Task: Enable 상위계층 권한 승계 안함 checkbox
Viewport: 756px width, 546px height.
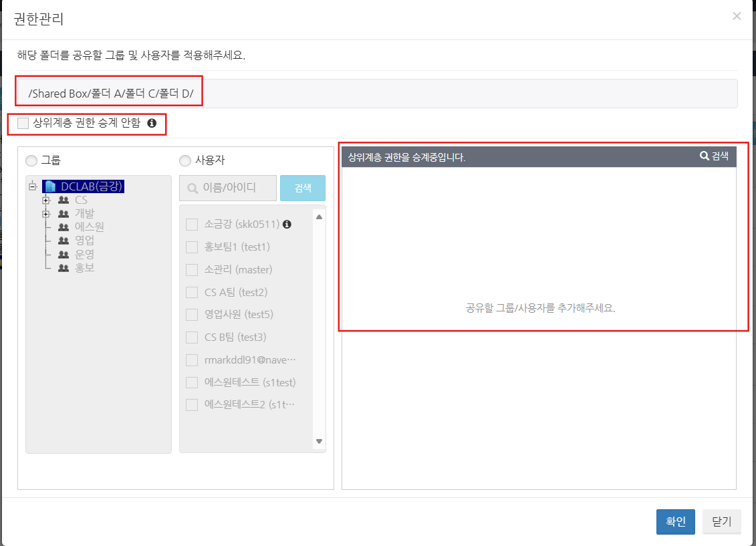Action: point(24,123)
